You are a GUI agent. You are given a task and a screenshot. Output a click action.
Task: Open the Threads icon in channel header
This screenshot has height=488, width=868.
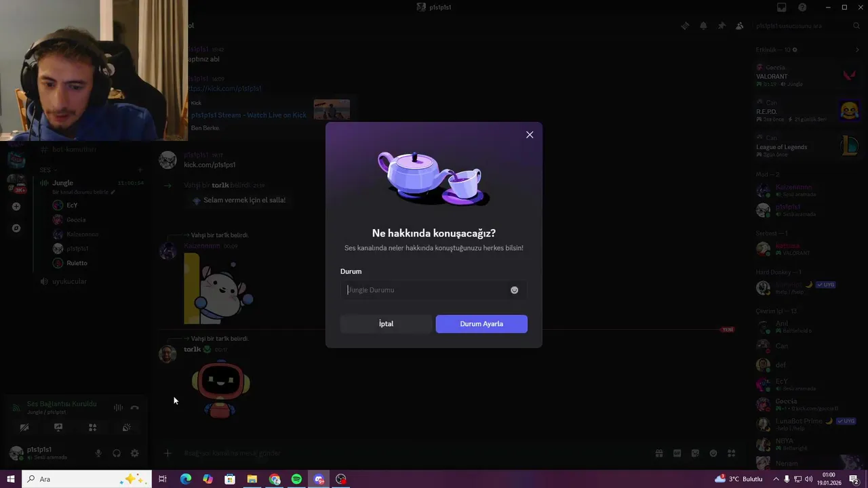pyautogui.click(x=686, y=26)
